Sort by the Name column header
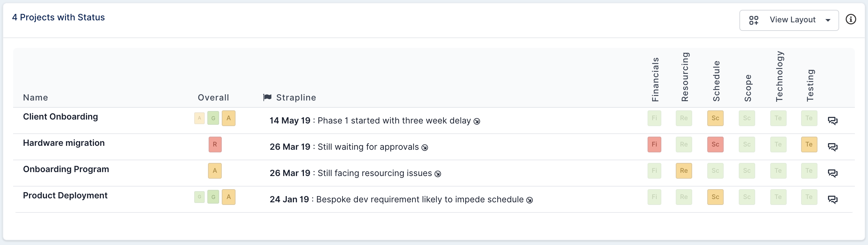This screenshot has height=245, width=868. pos(35,98)
